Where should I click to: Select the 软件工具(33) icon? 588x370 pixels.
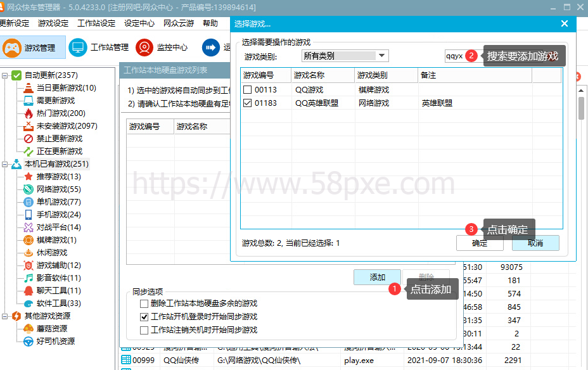click(29, 303)
